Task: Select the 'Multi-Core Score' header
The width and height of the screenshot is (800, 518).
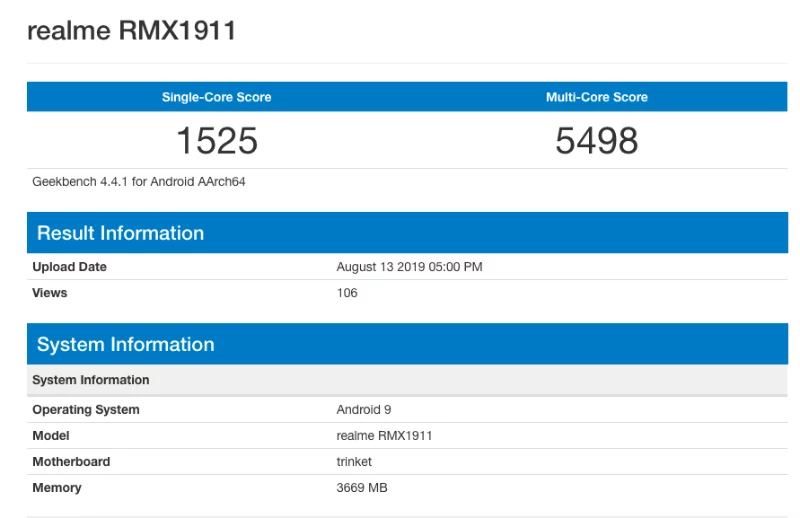Action: pos(596,97)
